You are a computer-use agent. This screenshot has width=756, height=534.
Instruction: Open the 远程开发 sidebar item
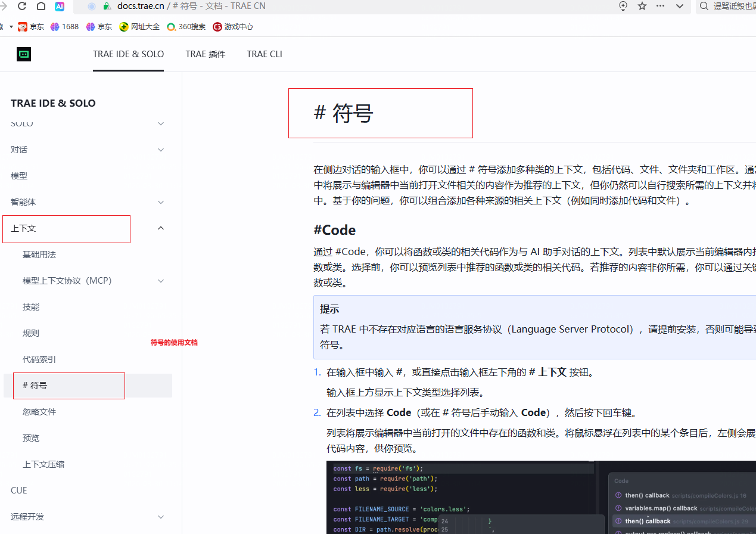click(27, 517)
